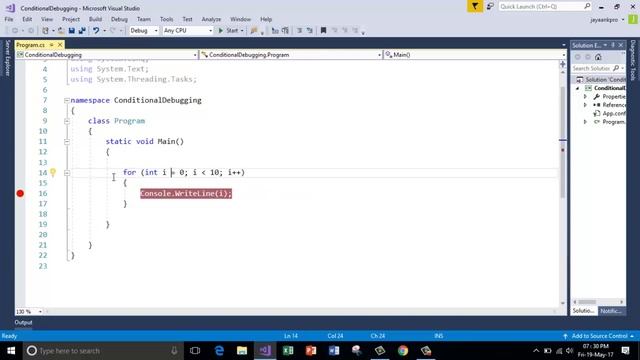Collapse the static void Main block
Screen dimensions: 640x360
pyautogui.click(x=67, y=142)
